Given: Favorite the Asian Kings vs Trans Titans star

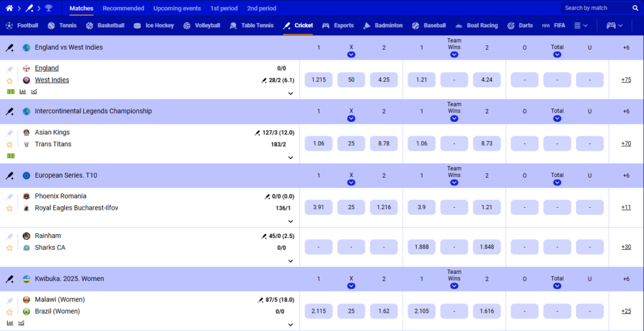Looking at the screenshot, I should coord(10,144).
